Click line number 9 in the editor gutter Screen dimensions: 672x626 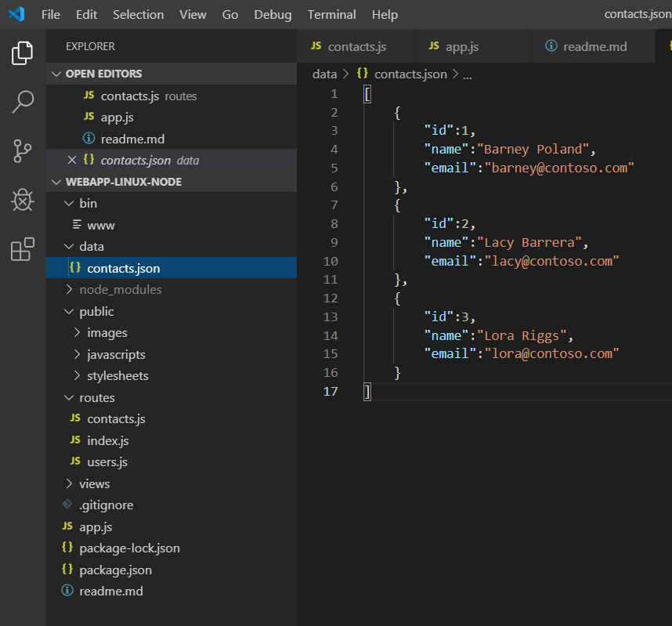(334, 242)
